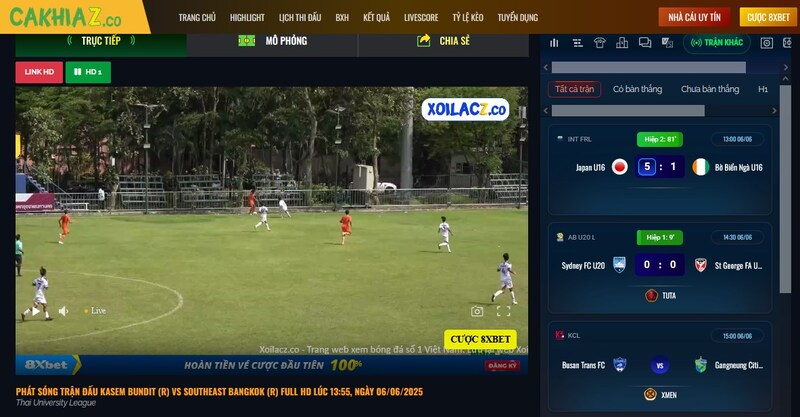Open the odds comparison icon
800x417 pixels.
coord(667,43)
